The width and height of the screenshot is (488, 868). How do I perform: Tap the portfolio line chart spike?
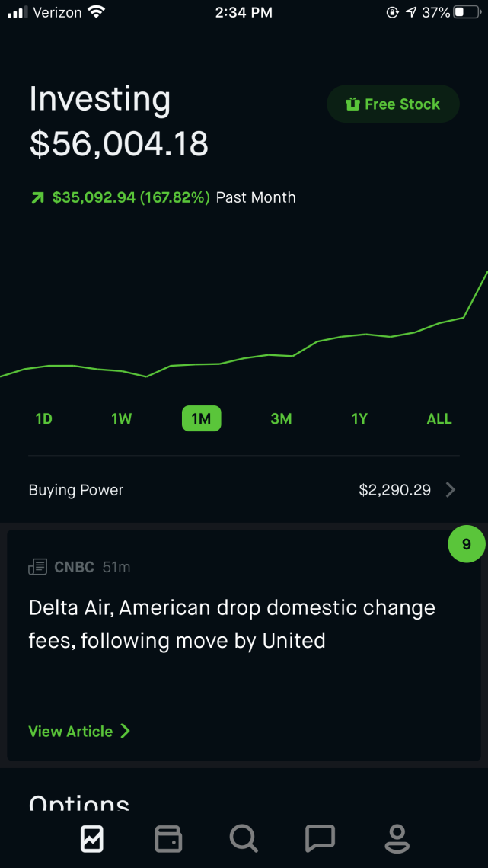476,294
